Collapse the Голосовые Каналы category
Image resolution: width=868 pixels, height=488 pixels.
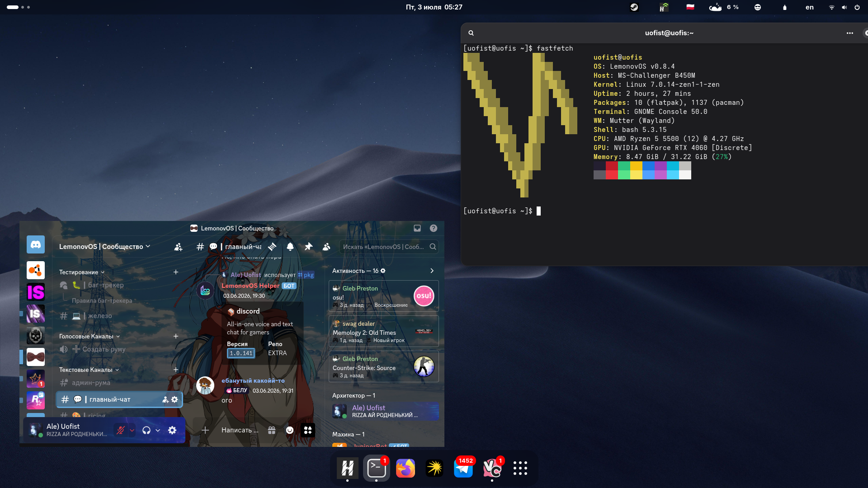coord(90,336)
